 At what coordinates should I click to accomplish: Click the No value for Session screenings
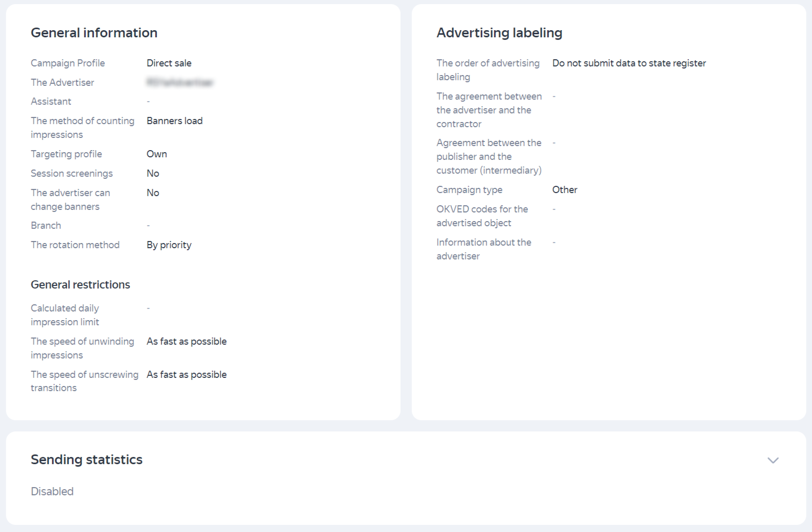[153, 174]
